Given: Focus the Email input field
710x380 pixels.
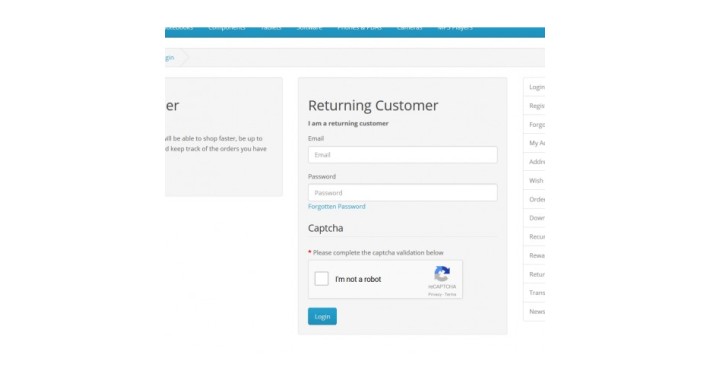Looking at the screenshot, I should pyautogui.click(x=403, y=155).
